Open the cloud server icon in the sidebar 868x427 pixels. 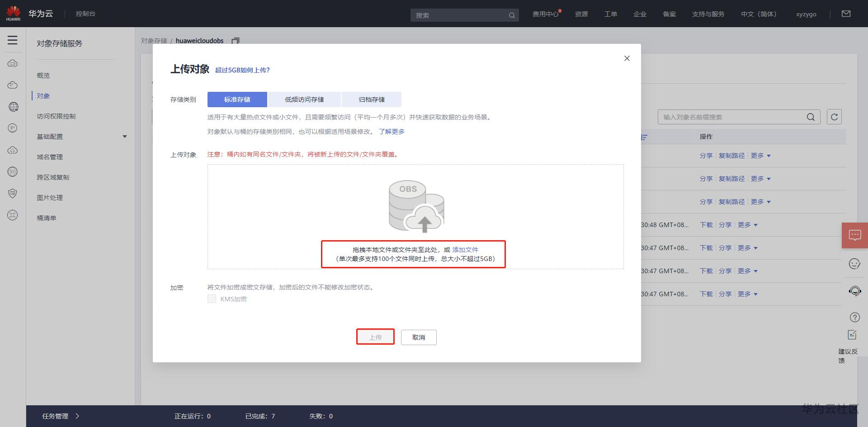(x=13, y=63)
